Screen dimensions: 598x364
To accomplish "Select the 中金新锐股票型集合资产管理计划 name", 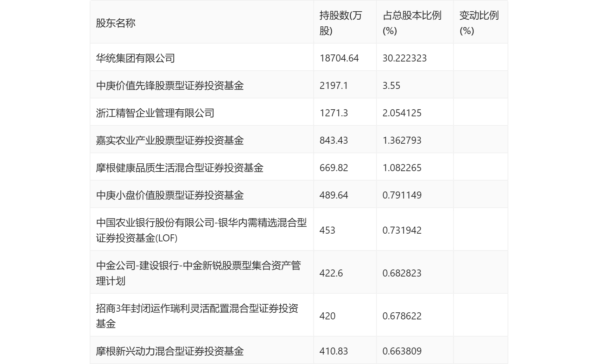I will click(x=198, y=273).
